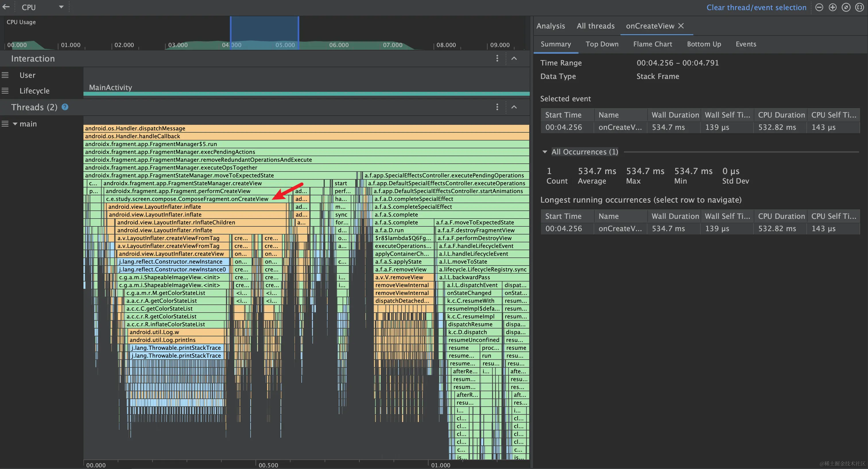Click the zoom out timeline icon
Viewport: 868px width, 469px height.
pos(819,7)
